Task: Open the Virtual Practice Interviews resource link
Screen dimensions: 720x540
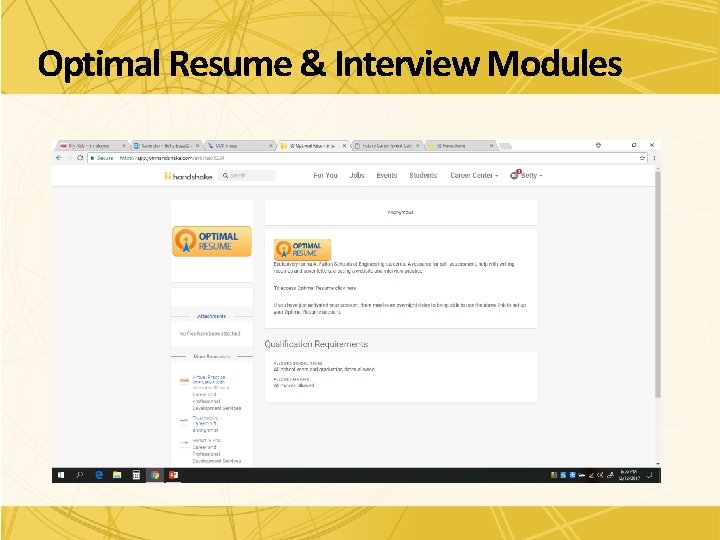Action: tap(209, 382)
